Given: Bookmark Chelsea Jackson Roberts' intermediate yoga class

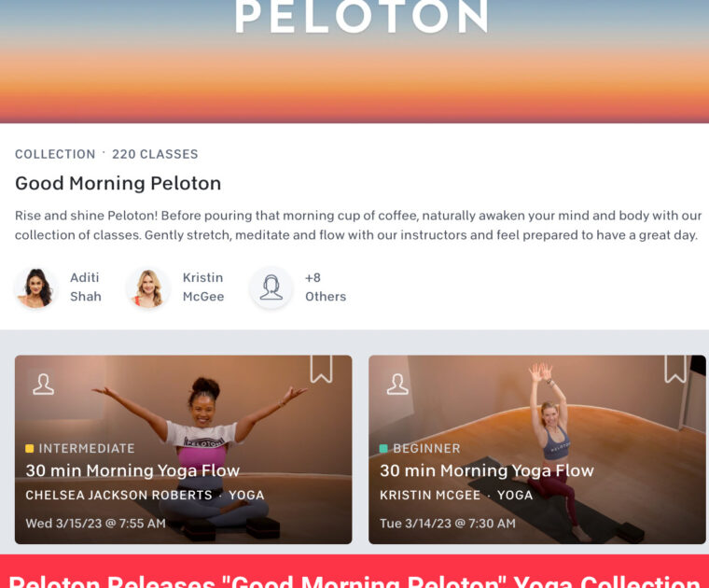Looking at the screenshot, I should (322, 369).
